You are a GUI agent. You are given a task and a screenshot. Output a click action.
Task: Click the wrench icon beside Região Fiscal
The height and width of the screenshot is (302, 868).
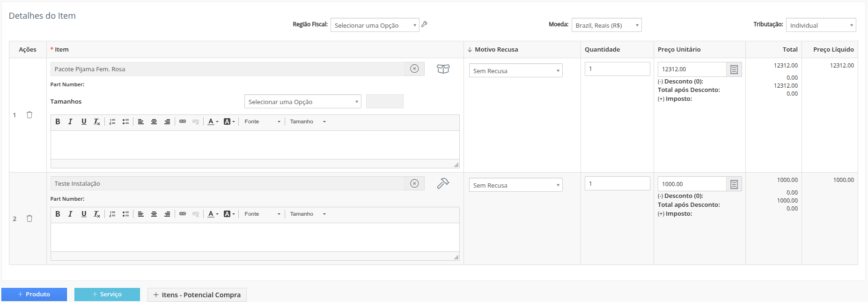click(424, 24)
